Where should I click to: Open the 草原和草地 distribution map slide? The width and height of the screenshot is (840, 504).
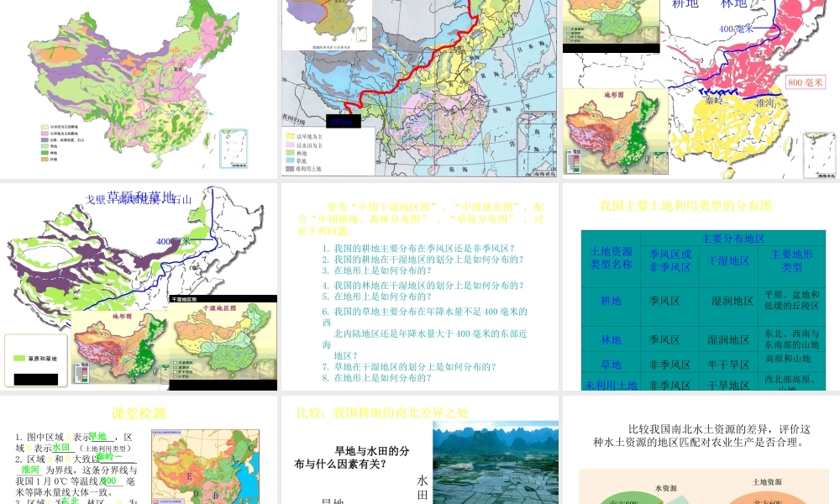click(x=139, y=286)
